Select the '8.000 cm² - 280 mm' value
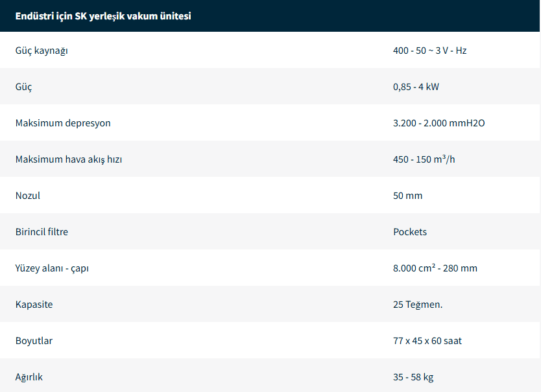 (435, 268)
